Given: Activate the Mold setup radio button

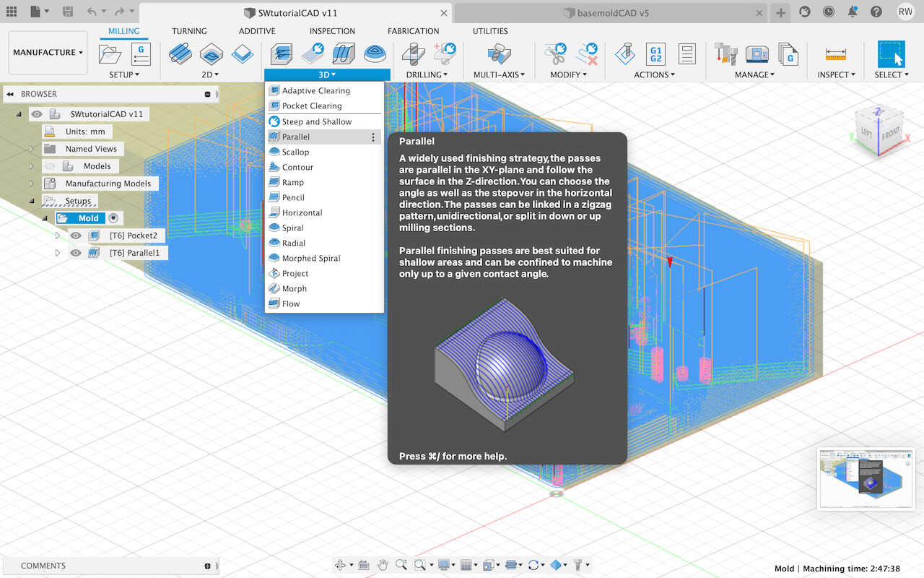Looking at the screenshot, I should tap(113, 218).
